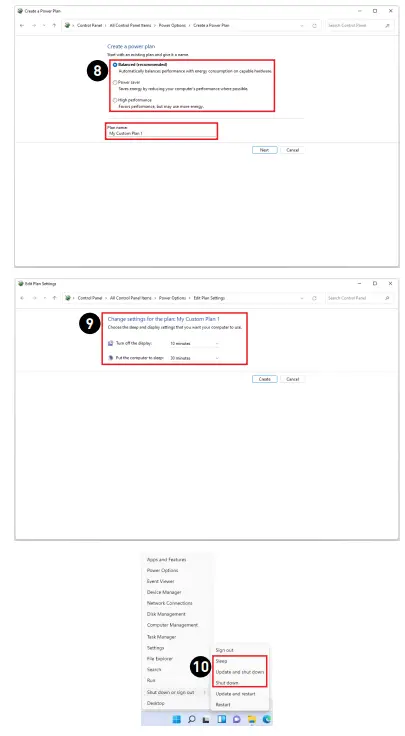Focus Search Control Panel box in Edit Plan Settings window
Screen dimensions: 405x736
click(359, 298)
